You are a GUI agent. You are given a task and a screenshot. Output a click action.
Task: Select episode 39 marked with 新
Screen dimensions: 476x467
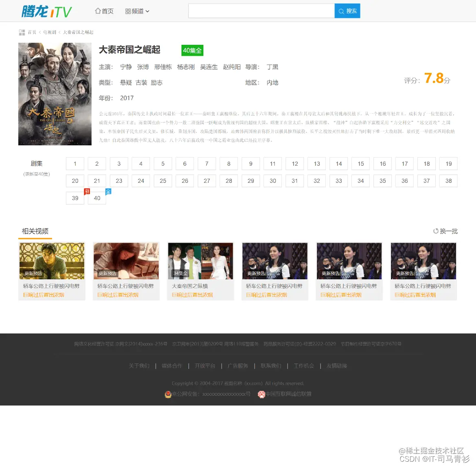75,198
